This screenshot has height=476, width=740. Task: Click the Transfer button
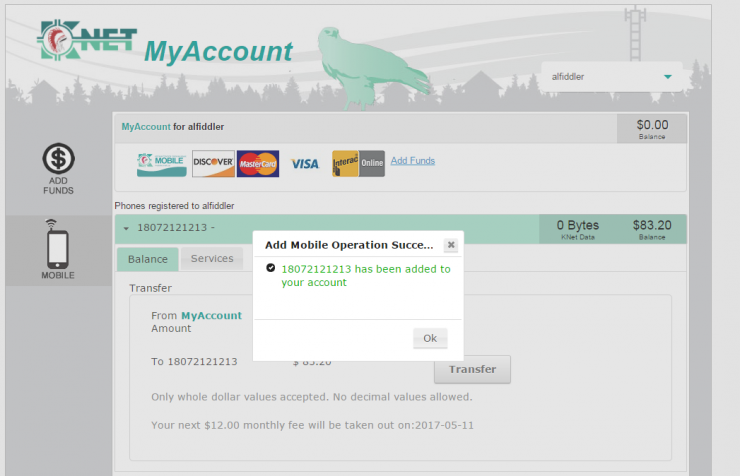472,369
